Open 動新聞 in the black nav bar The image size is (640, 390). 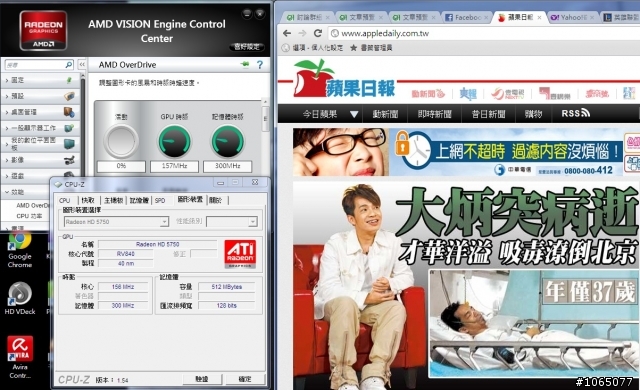[x=385, y=114]
